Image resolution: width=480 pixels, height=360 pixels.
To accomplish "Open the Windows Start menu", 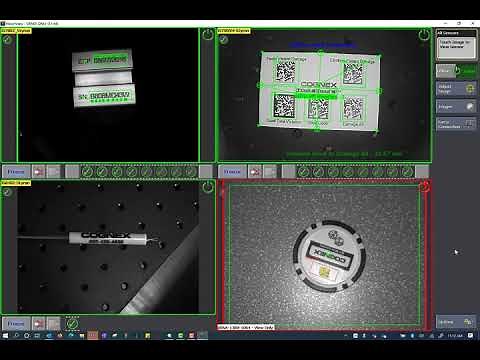I will 5,335.
